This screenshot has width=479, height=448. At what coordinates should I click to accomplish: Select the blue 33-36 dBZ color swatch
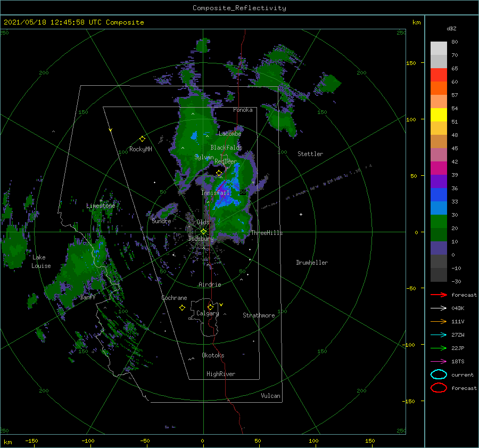coord(439,195)
